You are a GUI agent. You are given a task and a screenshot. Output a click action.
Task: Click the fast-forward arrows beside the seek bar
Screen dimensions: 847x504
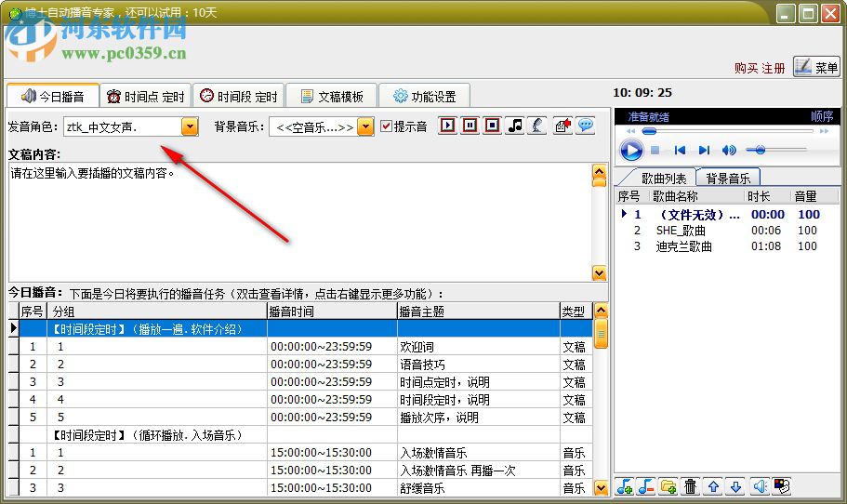click(824, 131)
